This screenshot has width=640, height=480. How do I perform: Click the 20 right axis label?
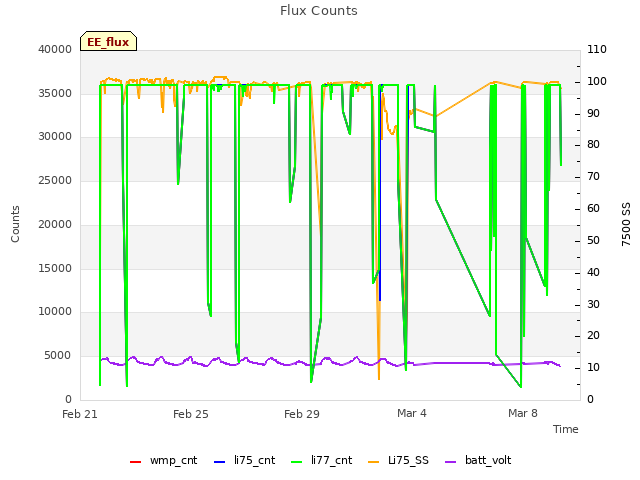[593, 336]
